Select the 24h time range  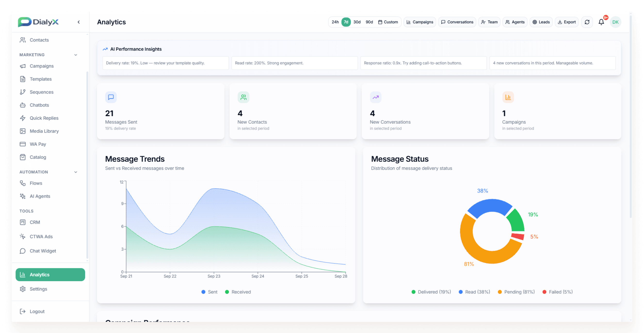(x=335, y=22)
